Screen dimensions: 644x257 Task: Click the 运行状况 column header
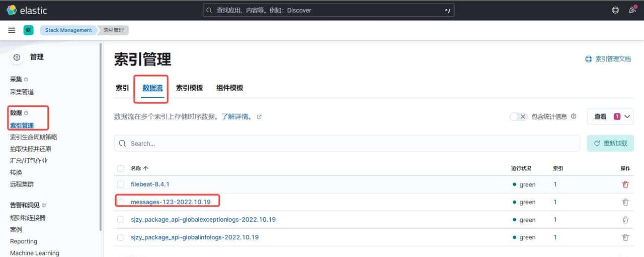pyautogui.click(x=521, y=168)
